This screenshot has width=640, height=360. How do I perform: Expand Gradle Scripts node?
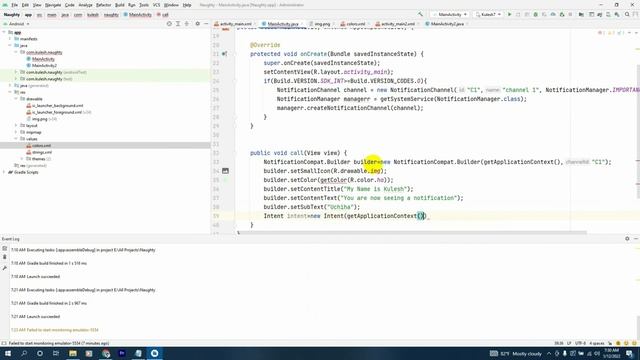4,172
